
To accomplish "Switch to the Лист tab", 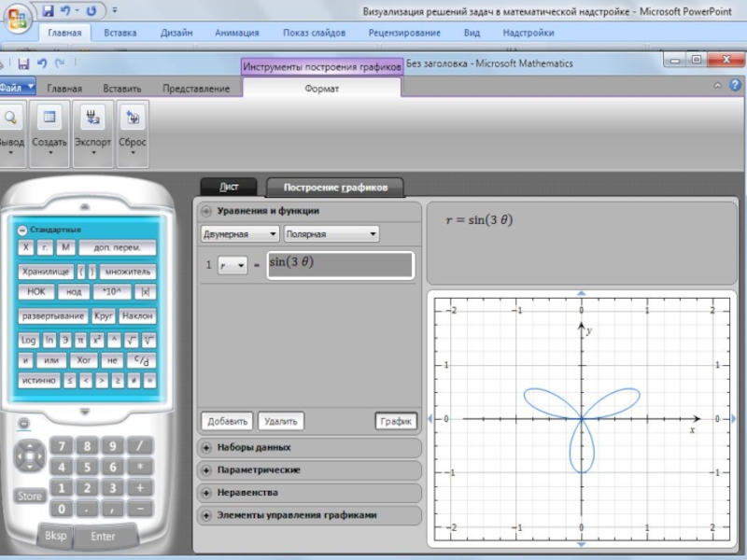I will 229,187.
